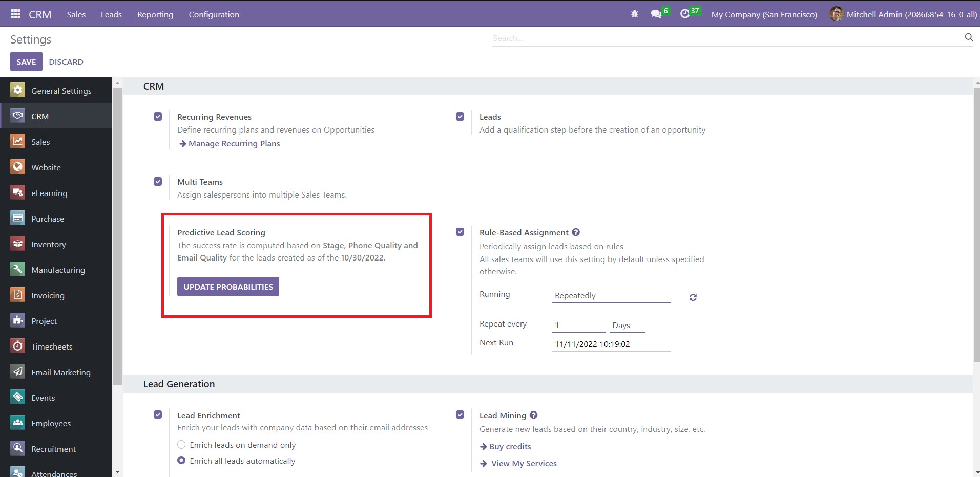Select Enrich all leads automatically
The image size is (980, 477).
(181, 461)
